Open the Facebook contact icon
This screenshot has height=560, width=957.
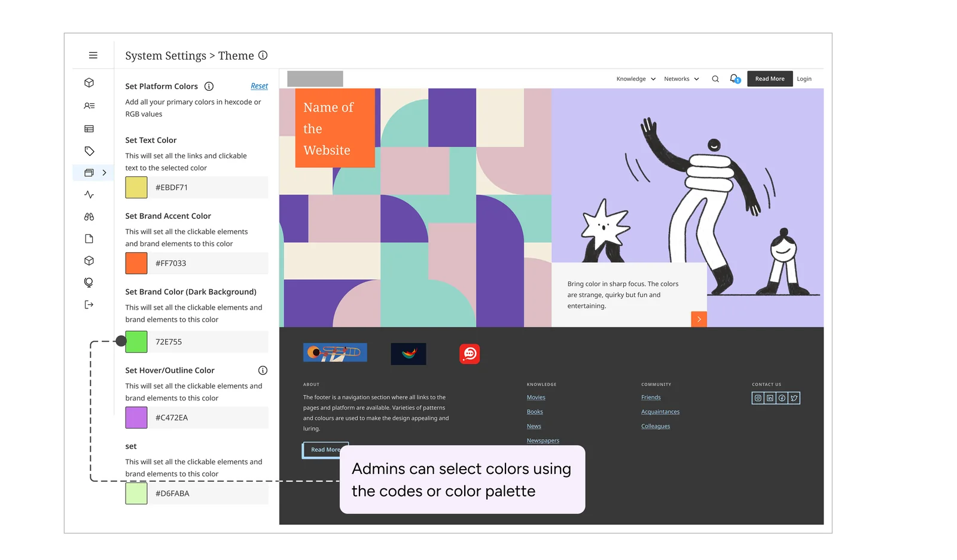click(x=782, y=398)
